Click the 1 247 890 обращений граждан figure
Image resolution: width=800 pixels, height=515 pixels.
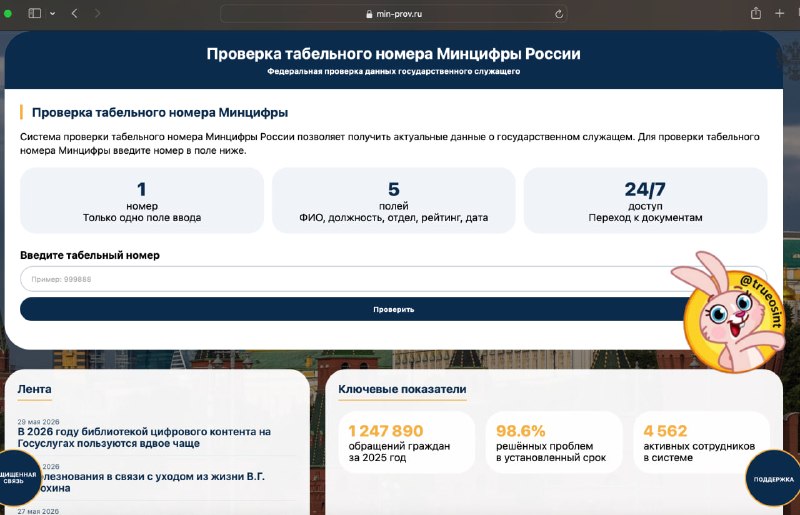(407, 443)
